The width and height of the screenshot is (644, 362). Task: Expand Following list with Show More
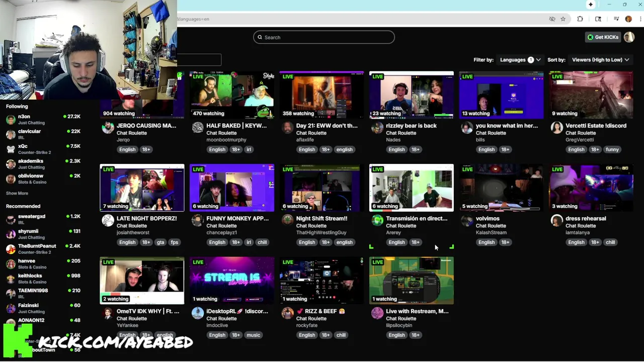[x=17, y=193]
